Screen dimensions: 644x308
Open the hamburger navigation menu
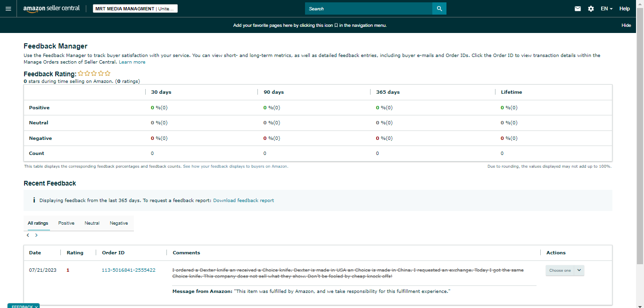click(8, 8)
